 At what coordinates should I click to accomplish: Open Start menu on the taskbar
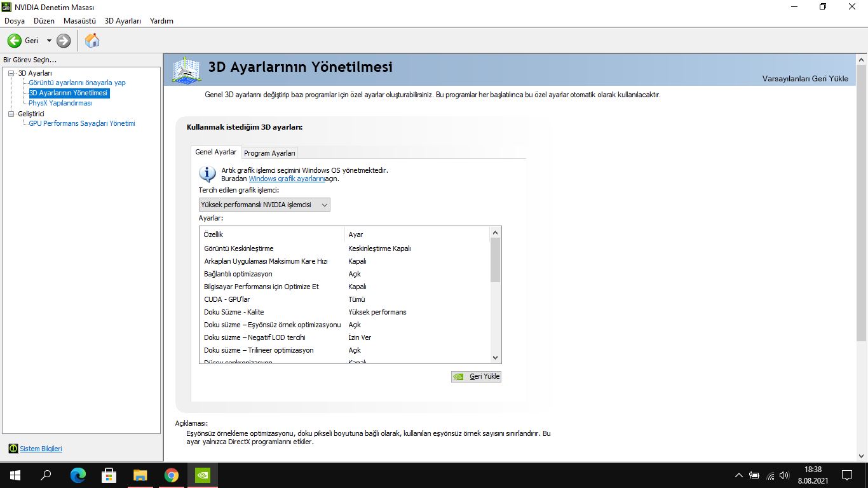(x=15, y=475)
